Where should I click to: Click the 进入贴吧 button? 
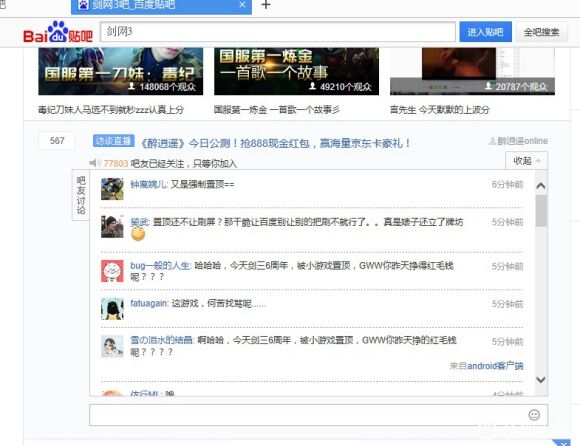point(485,32)
